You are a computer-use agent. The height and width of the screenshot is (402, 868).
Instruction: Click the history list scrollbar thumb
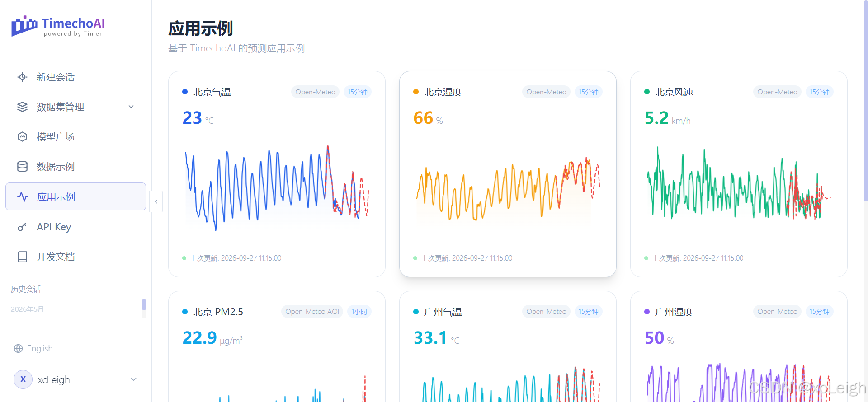tap(144, 304)
